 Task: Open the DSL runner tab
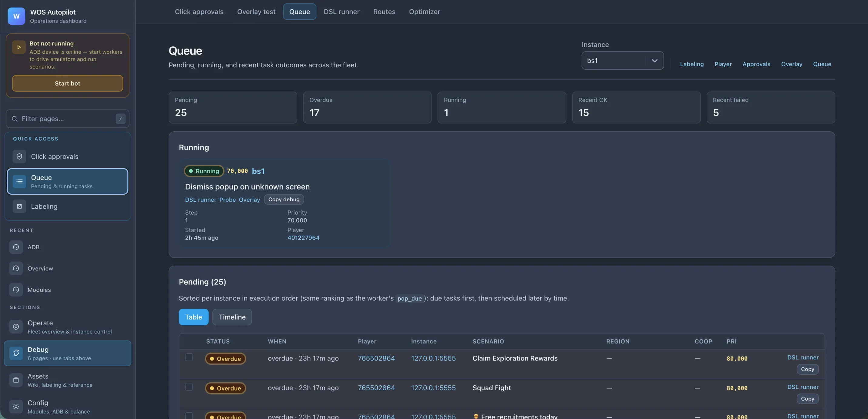click(x=341, y=12)
